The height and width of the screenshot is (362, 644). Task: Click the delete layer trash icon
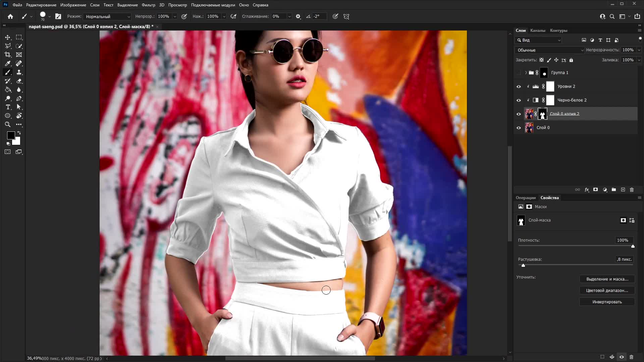[x=632, y=190]
